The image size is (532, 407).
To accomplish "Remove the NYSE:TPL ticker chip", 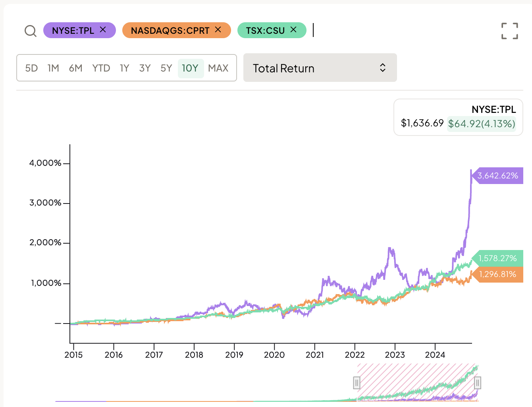I will coord(103,29).
